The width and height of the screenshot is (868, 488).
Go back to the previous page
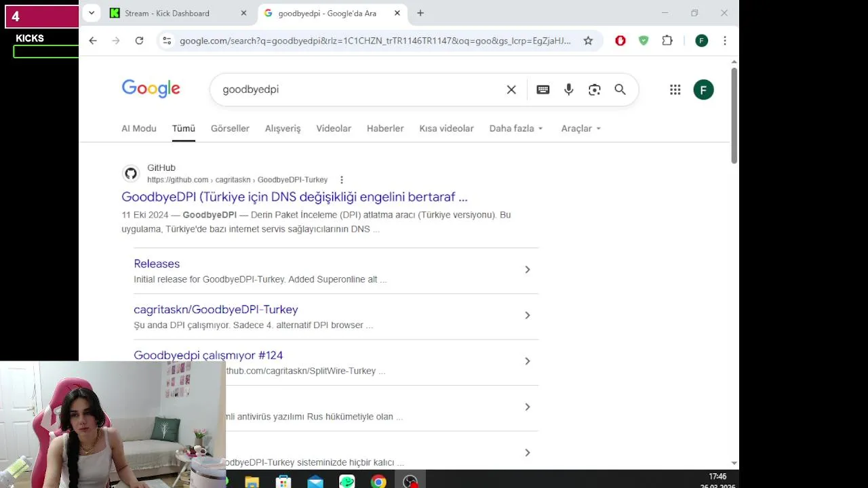93,41
